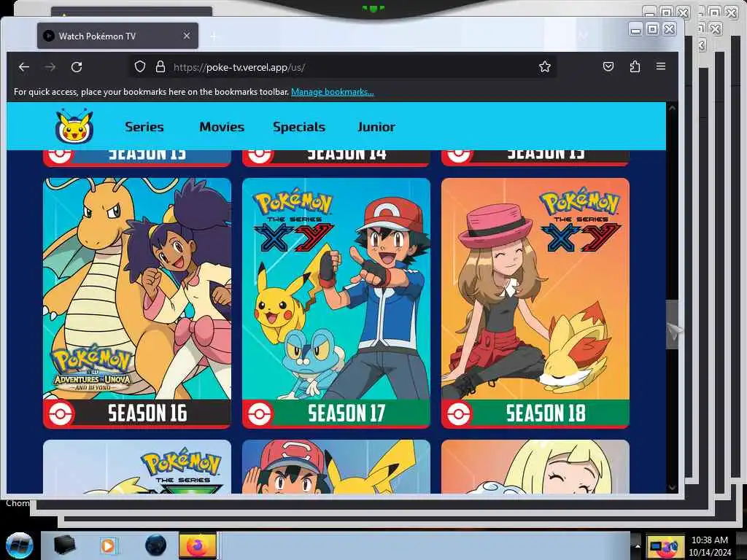Go back with the browser back arrow
The image size is (747, 560).
point(24,67)
